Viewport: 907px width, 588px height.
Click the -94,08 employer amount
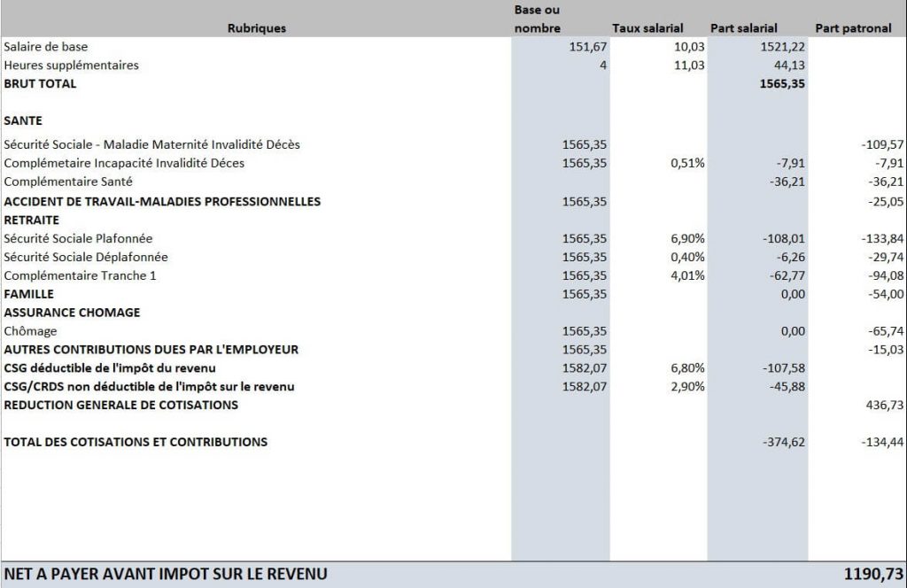tap(886, 275)
